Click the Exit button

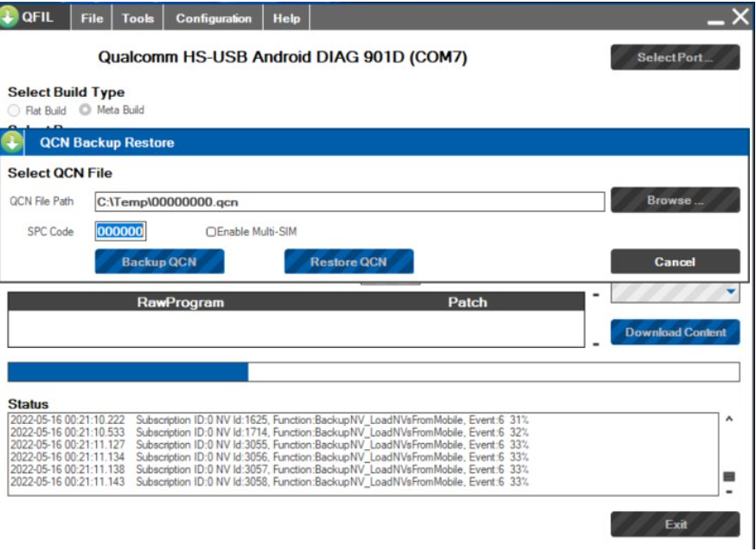tap(675, 524)
